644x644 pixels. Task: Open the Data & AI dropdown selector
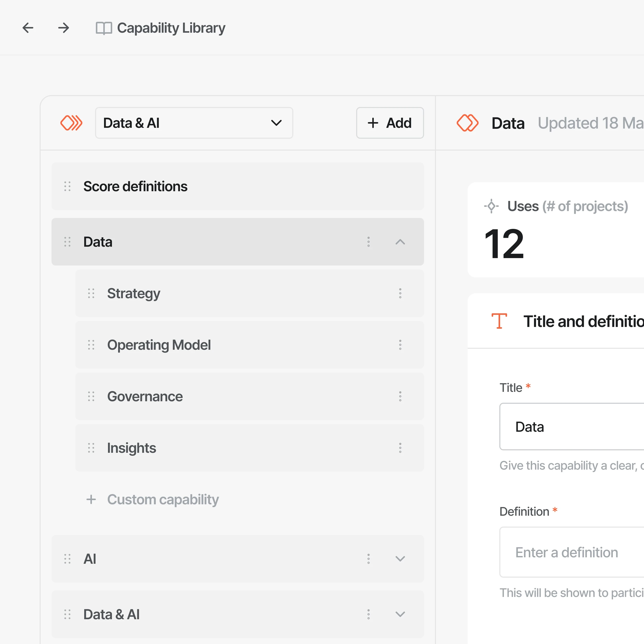[x=194, y=123]
